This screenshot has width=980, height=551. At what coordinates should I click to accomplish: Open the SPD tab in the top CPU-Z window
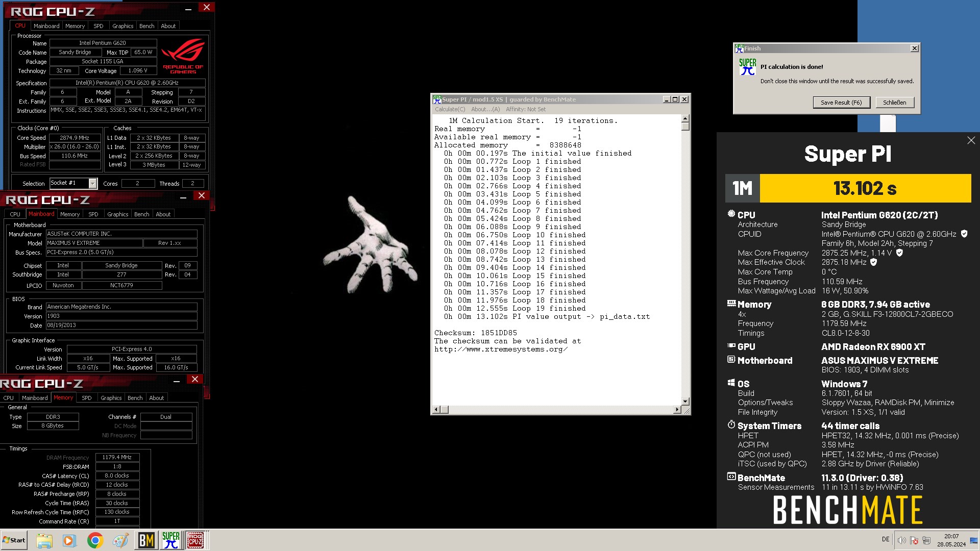(x=99, y=26)
